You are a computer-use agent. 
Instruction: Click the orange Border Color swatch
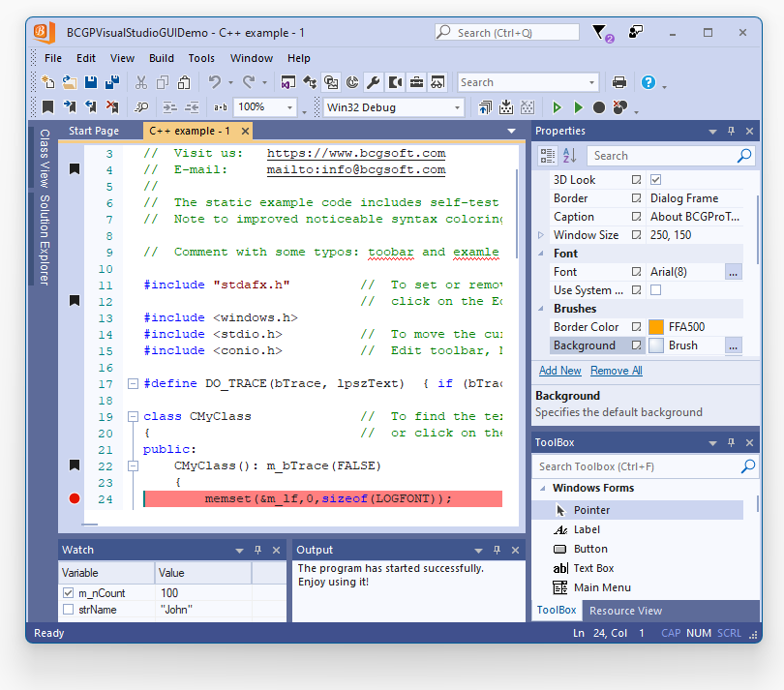pyautogui.click(x=656, y=327)
